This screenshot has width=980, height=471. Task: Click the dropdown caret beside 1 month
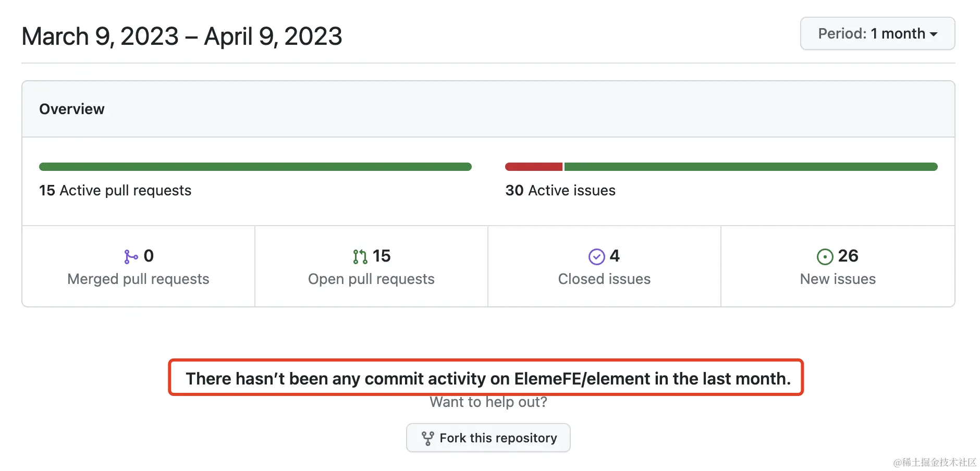tap(934, 34)
